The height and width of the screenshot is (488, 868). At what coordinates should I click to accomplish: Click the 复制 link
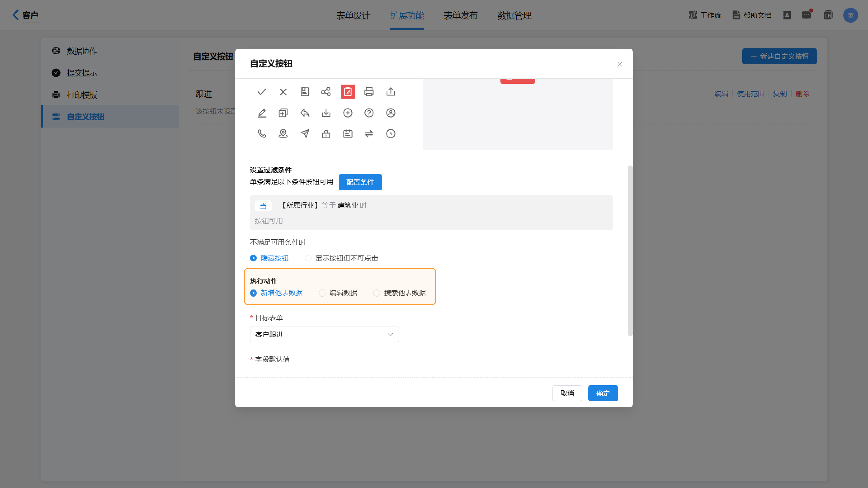pyautogui.click(x=780, y=94)
